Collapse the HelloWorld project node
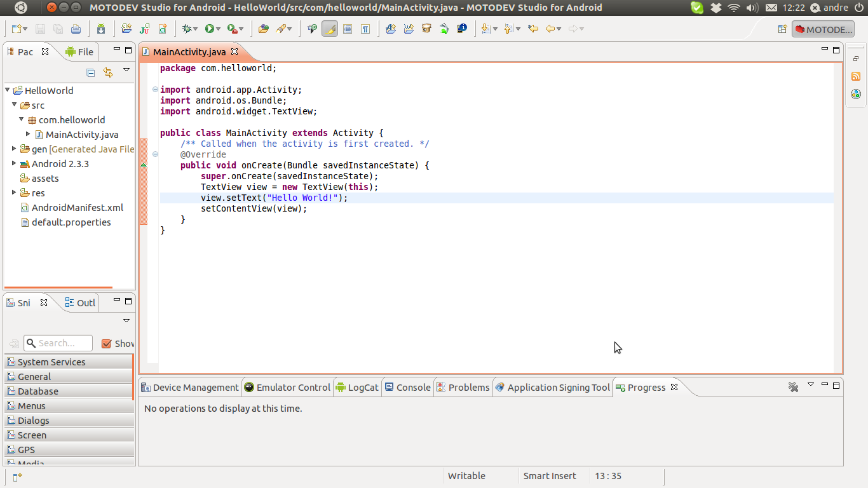868x488 pixels. [x=8, y=90]
